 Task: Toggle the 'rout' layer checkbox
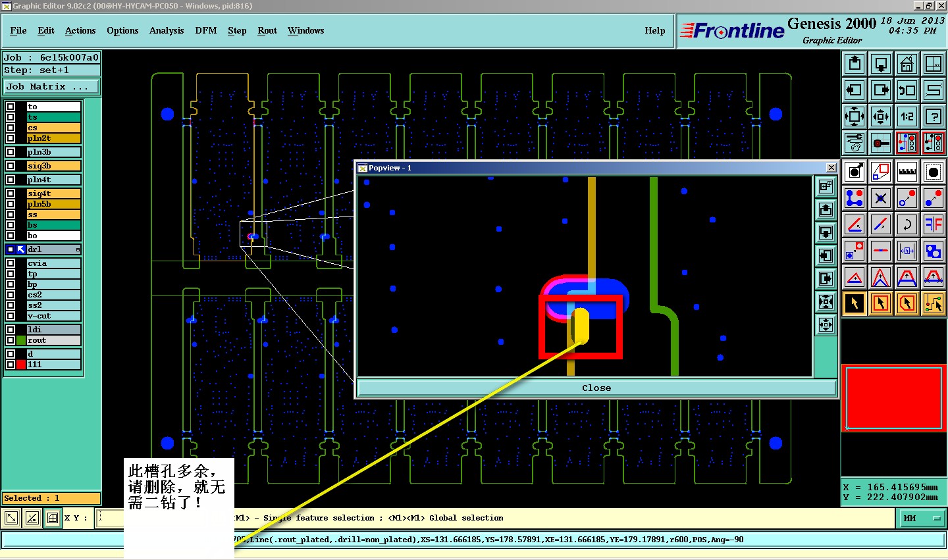[11, 340]
